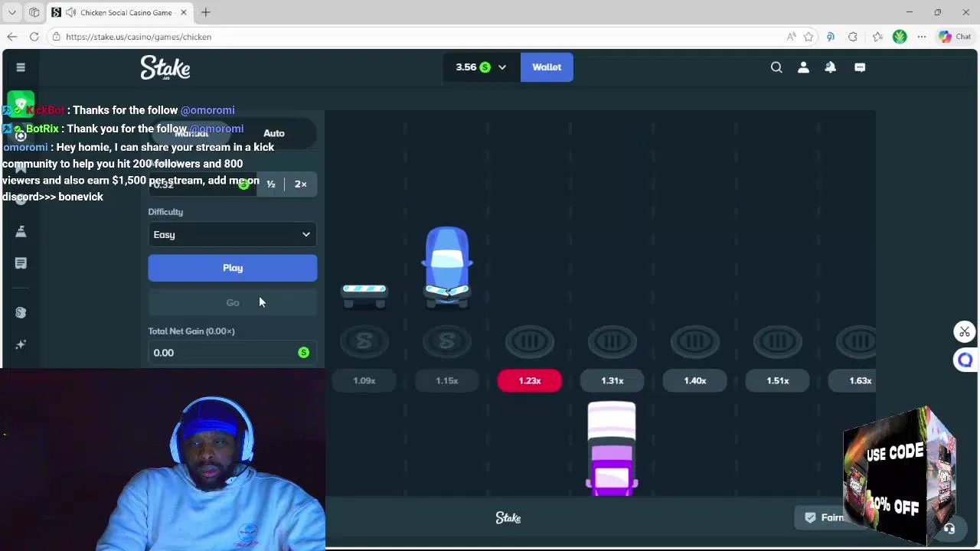The image size is (980, 551).
Task: Go back to previous page
Action: 12,37
